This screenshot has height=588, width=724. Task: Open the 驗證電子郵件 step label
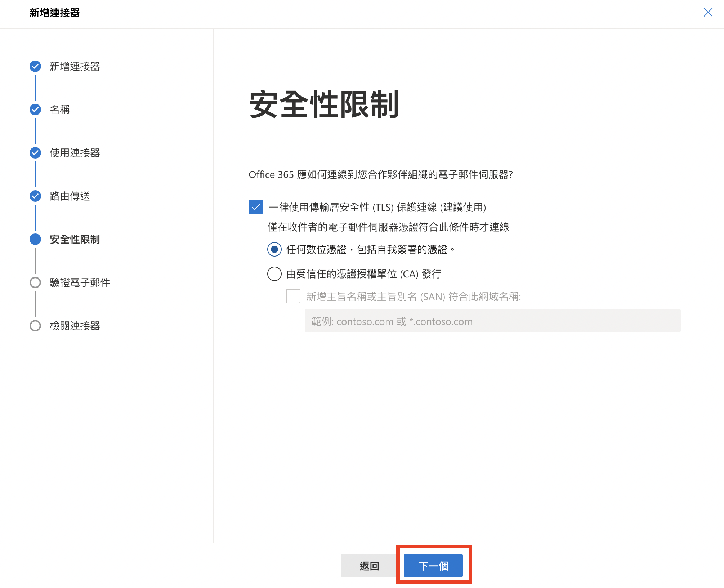[x=80, y=282]
